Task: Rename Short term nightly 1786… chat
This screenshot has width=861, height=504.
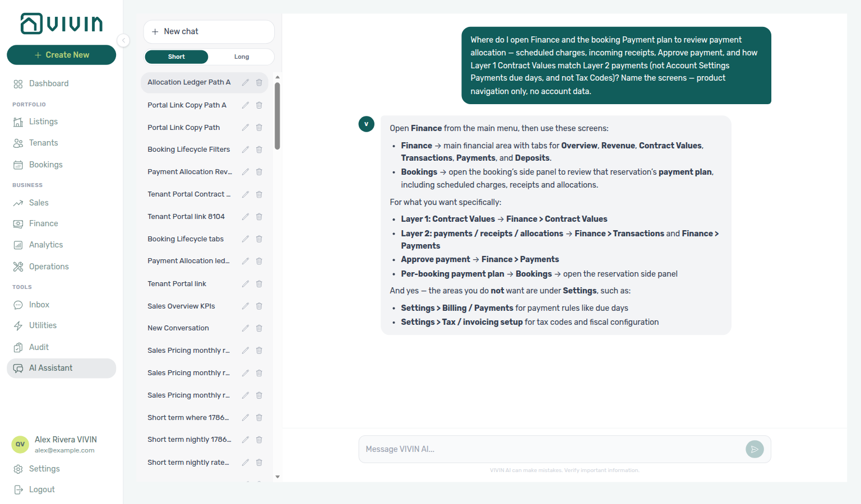Action: [245, 440]
